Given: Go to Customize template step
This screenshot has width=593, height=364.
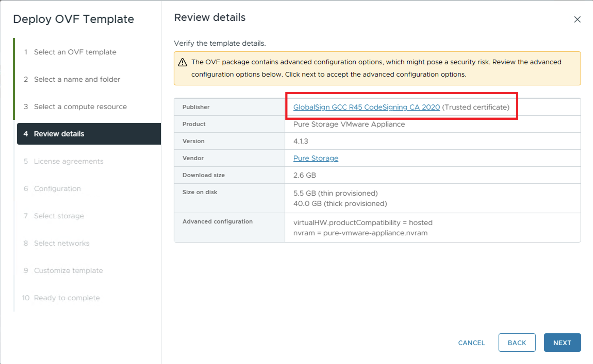Looking at the screenshot, I should click(x=68, y=270).
